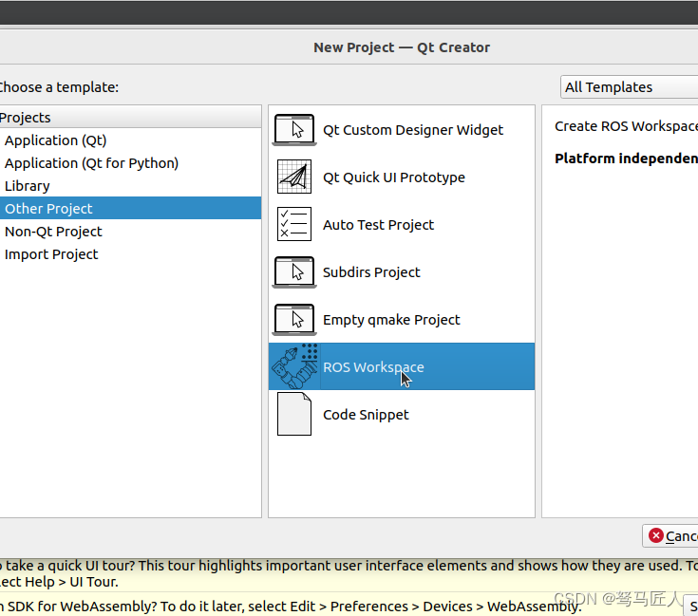Choose the Code Snippet template label
Image resolution: width=698 pixels, height=616 pixels.
366,415
